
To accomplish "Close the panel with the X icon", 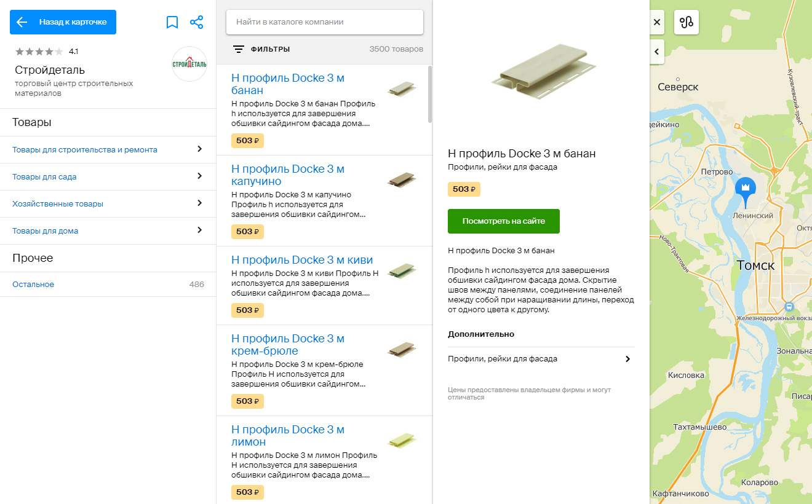I will (x=657, y=22).
